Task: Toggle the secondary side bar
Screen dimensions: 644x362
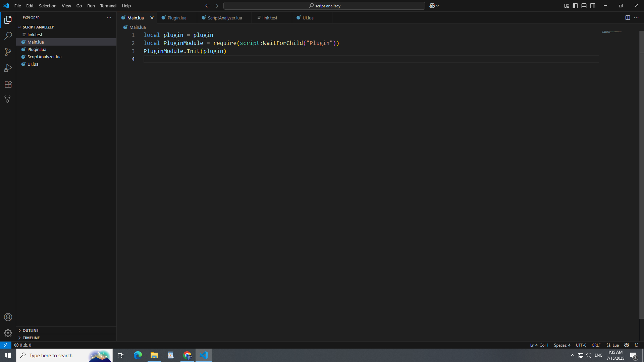Action: tap(593, 6)
